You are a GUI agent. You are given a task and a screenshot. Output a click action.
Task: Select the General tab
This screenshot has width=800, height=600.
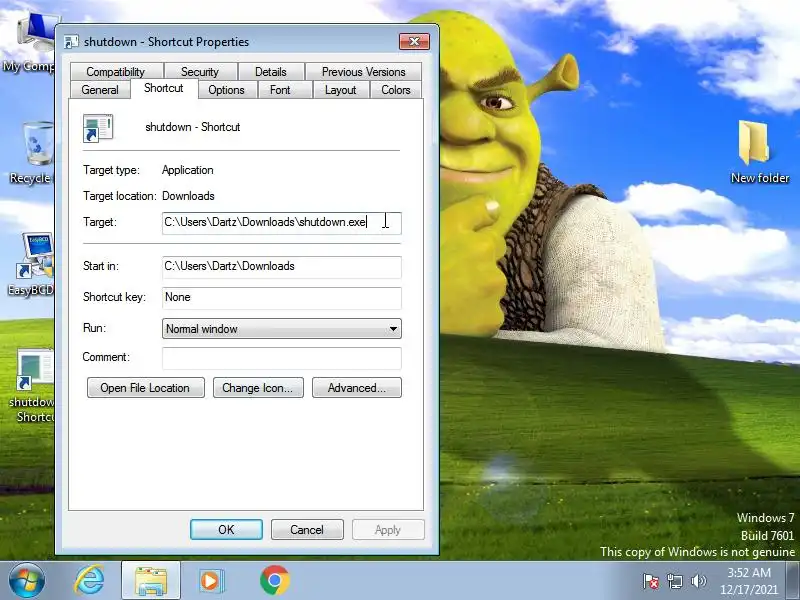pos(100,90)
